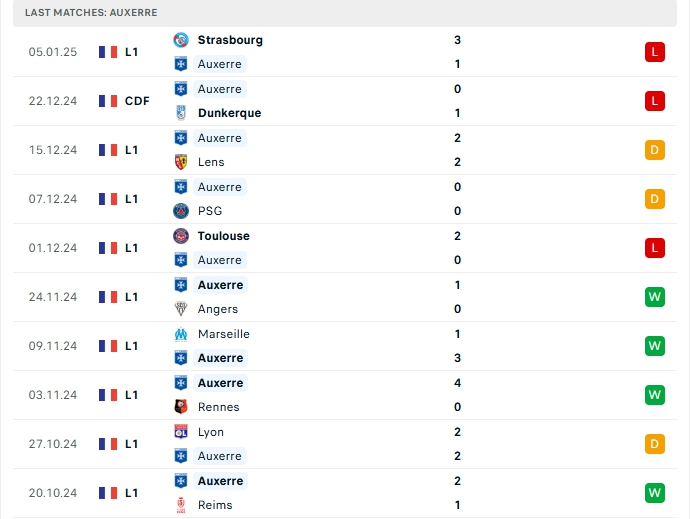Click the Dunkerque club crest icon
The image size is (690, 519).
(x=181, y=113)
